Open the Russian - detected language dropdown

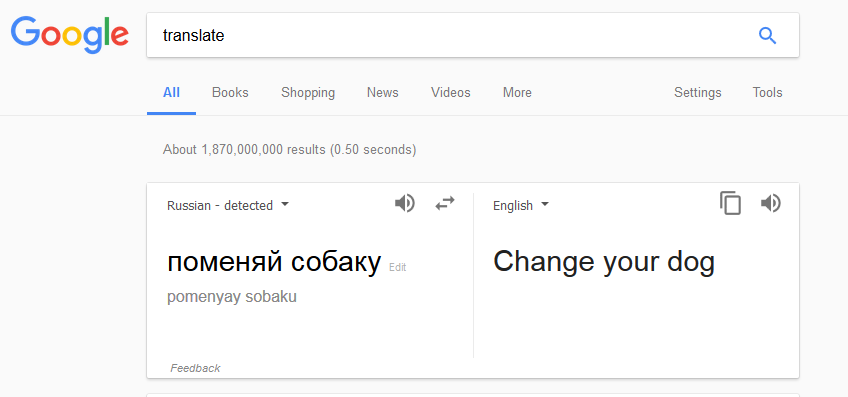click(x=228, y=206)
